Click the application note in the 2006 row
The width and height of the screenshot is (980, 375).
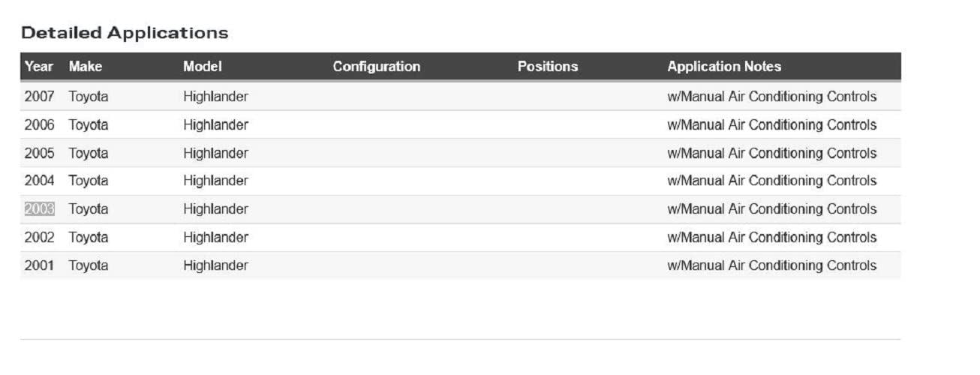coord(771,124)
